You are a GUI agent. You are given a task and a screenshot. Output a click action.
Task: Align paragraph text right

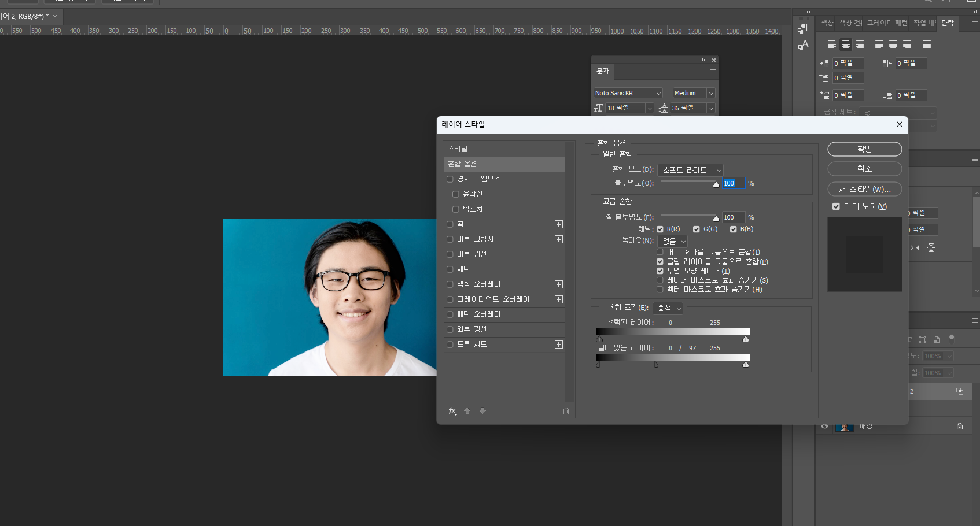tap(860, 45)
